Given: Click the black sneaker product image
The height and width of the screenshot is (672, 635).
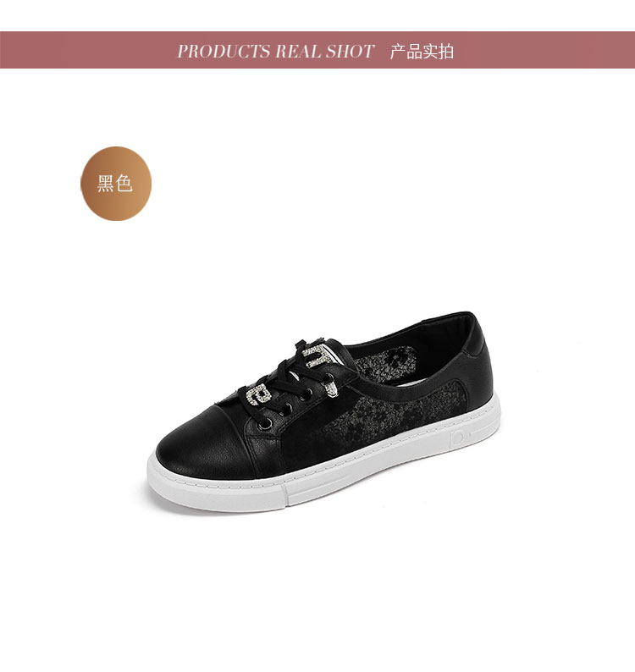Looking at the screenshot, I should point(323,412).
